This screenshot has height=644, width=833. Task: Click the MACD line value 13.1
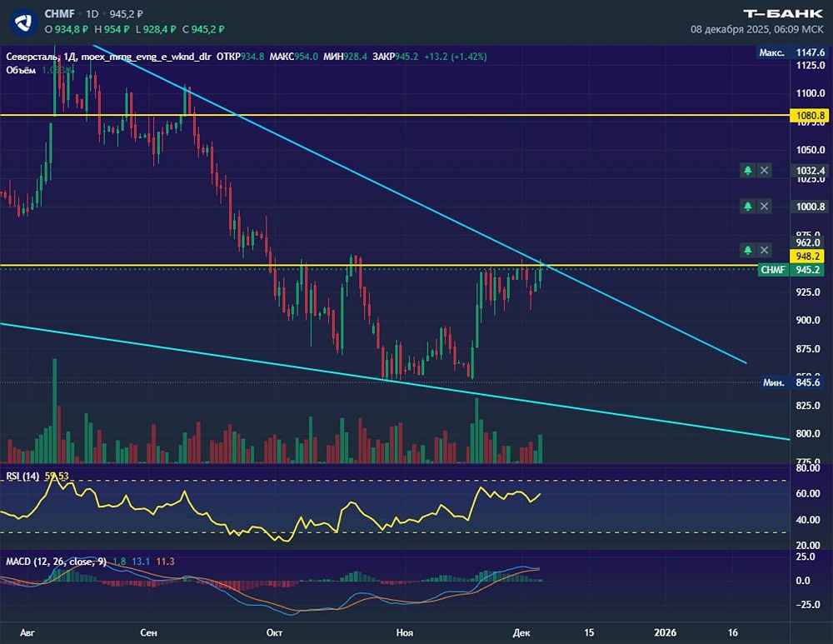[141, 562]
